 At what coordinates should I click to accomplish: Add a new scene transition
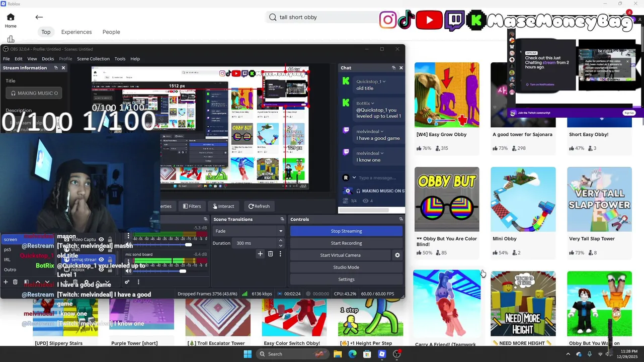tap(260, 254)
